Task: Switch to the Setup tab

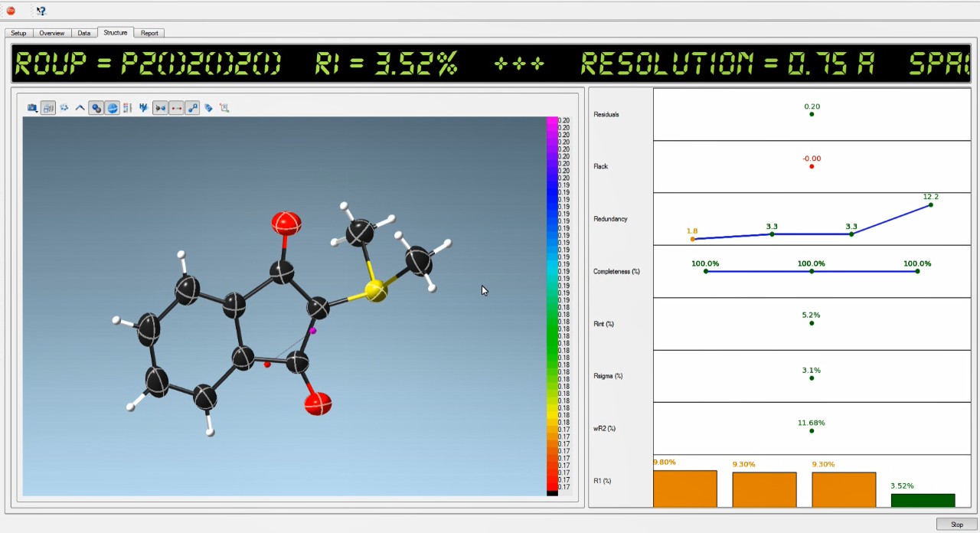Action: tap(18, 32)
